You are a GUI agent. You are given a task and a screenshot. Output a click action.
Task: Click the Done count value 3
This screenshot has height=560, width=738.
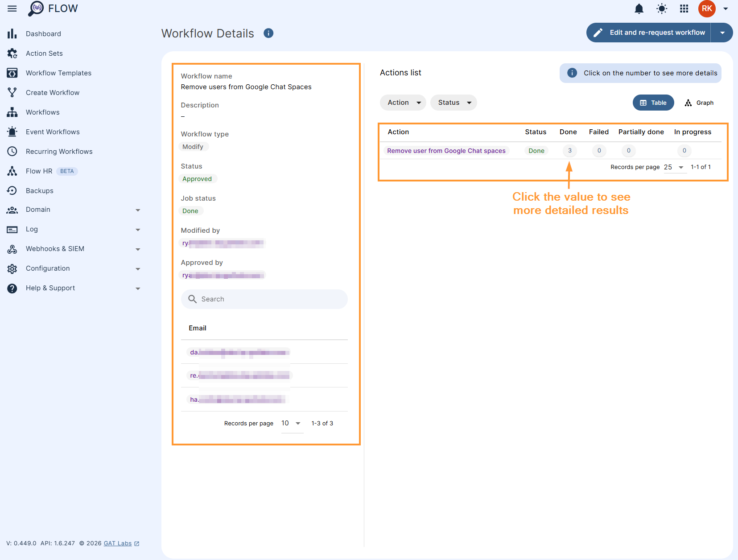coord(570,151)
